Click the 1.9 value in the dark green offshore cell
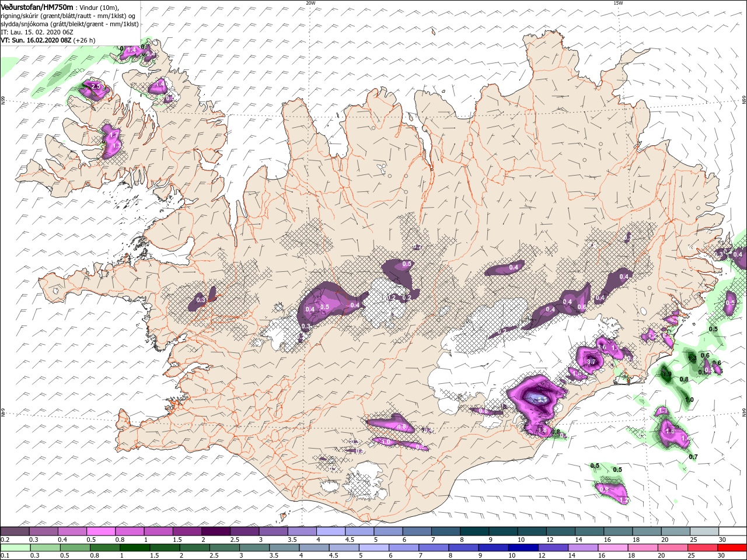Image resolution: width=747 pixels, height=560 pixels. (667, 374)
